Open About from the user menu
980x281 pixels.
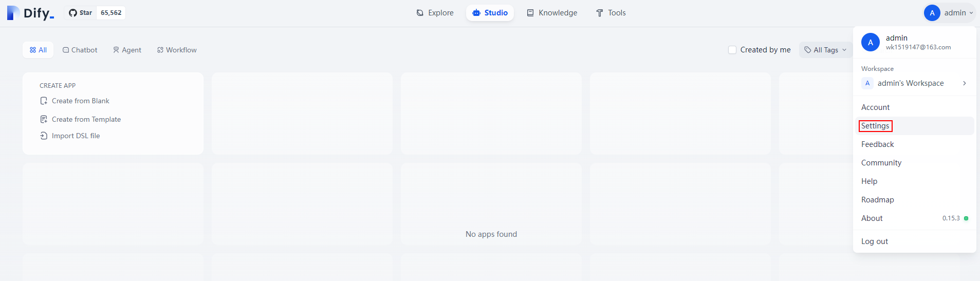[915, 218]
